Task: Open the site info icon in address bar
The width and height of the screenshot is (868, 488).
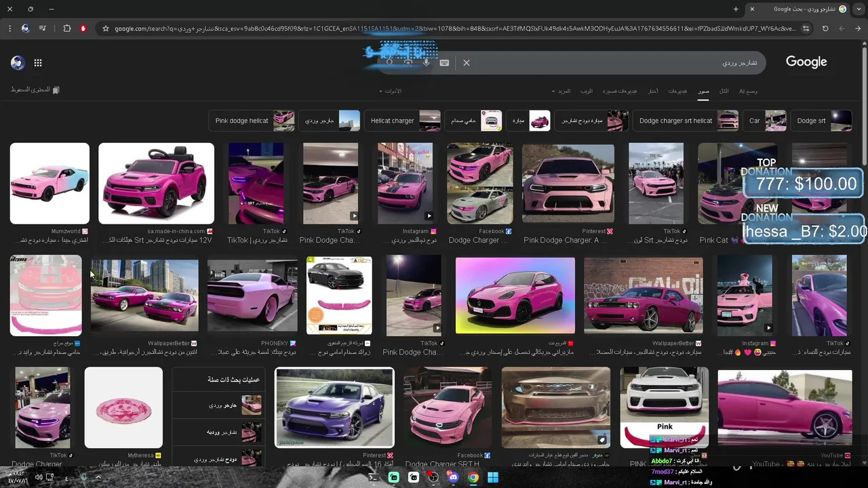Action: pos(806,28)
